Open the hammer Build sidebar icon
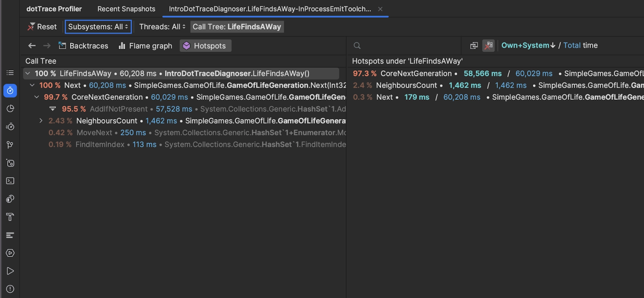 click(x=10, y=217)
